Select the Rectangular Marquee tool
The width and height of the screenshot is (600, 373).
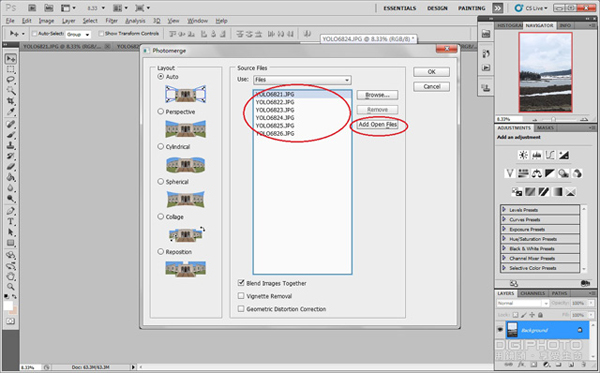pyautogui.click(x=11, y=69)
